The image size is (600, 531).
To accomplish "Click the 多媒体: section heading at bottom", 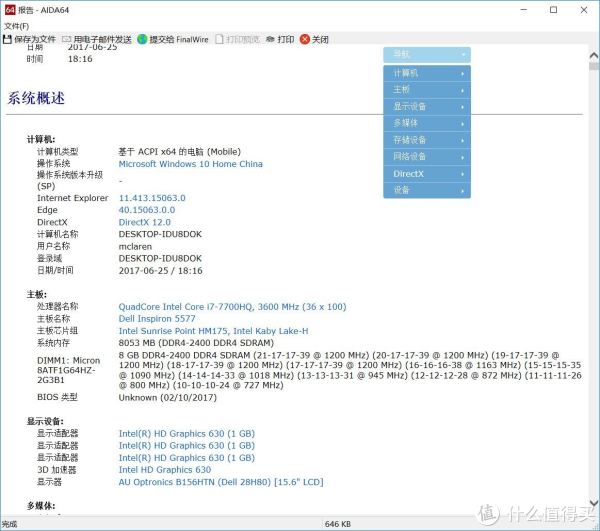I will tap(41, 506).
